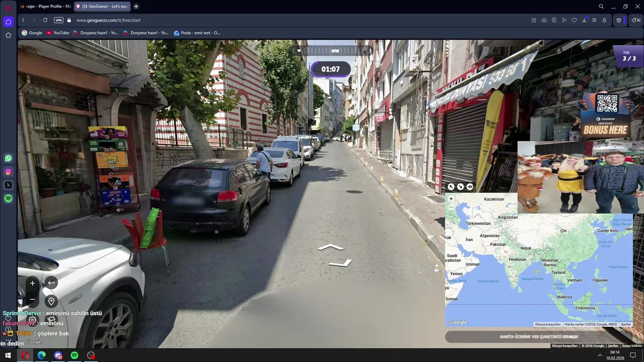Open X (Twitter) in Opera sidebar
The height and width of the screenshot is (362, 644).
(x=8, y=185)
